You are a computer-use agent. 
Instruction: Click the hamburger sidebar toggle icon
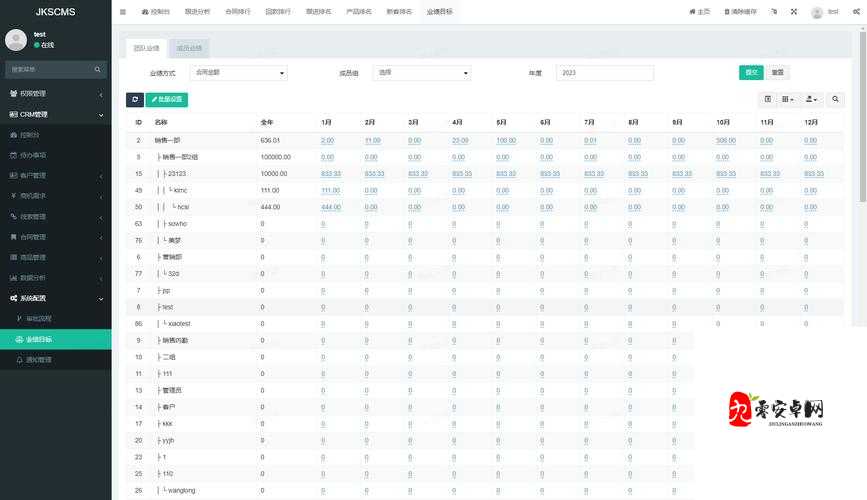click(x=123, y=12)
